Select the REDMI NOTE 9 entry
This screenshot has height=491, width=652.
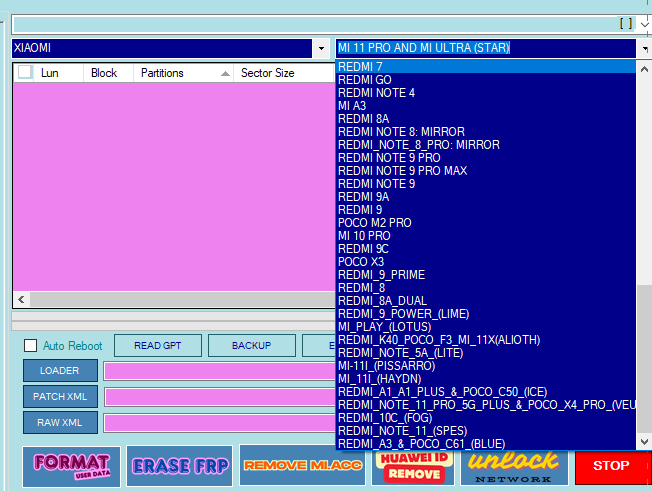pyautogui.click(x=486, y=184)
